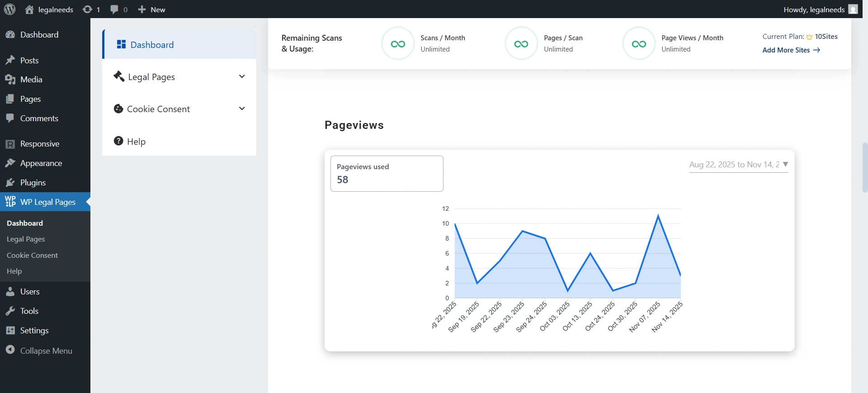
Task: Click the Help label in plugin panel
Action: [136, 142]
